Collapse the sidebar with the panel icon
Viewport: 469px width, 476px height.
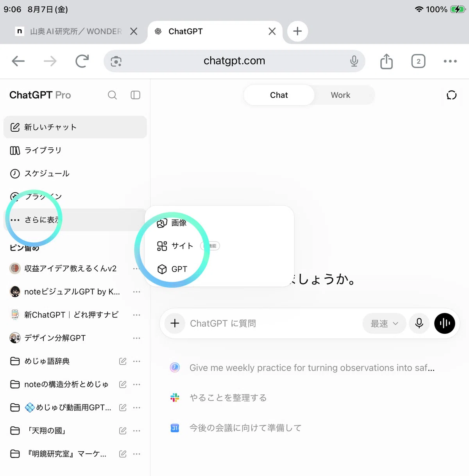[135, 95]
